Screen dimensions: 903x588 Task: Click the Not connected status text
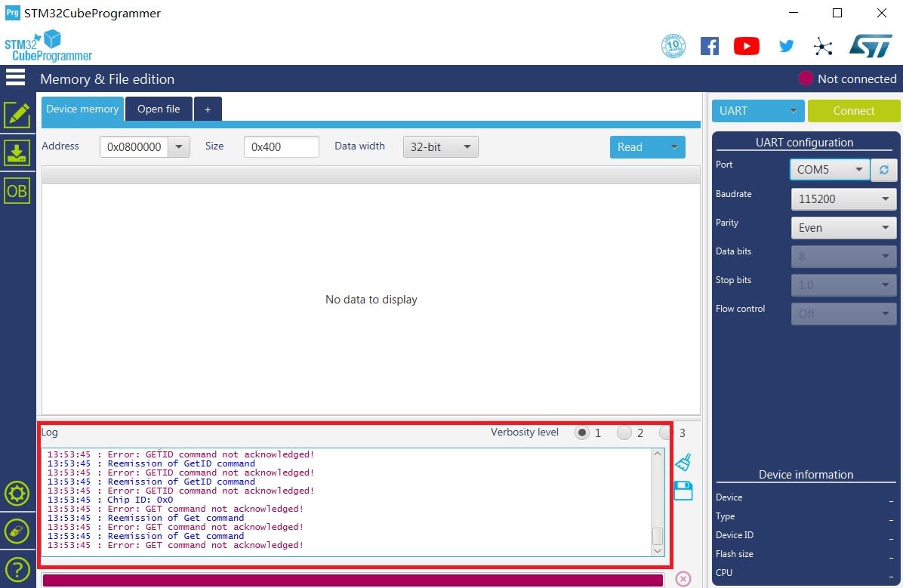click(x=857, y=79)
